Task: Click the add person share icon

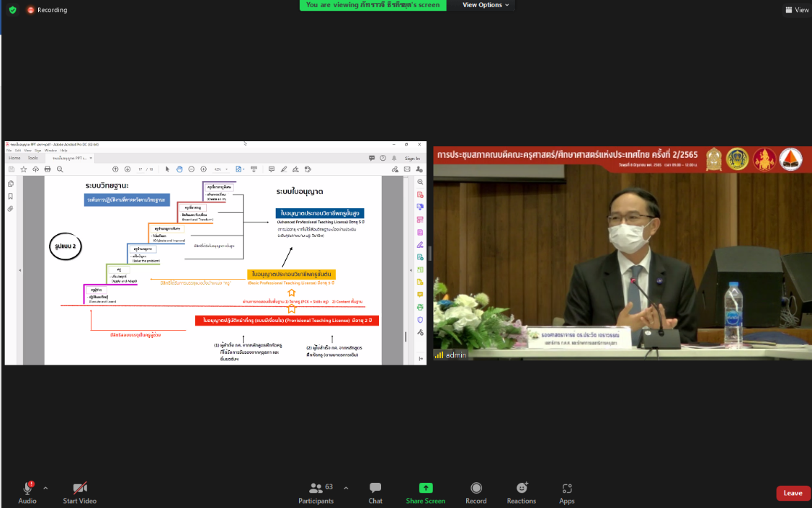Action: point(419,169)
